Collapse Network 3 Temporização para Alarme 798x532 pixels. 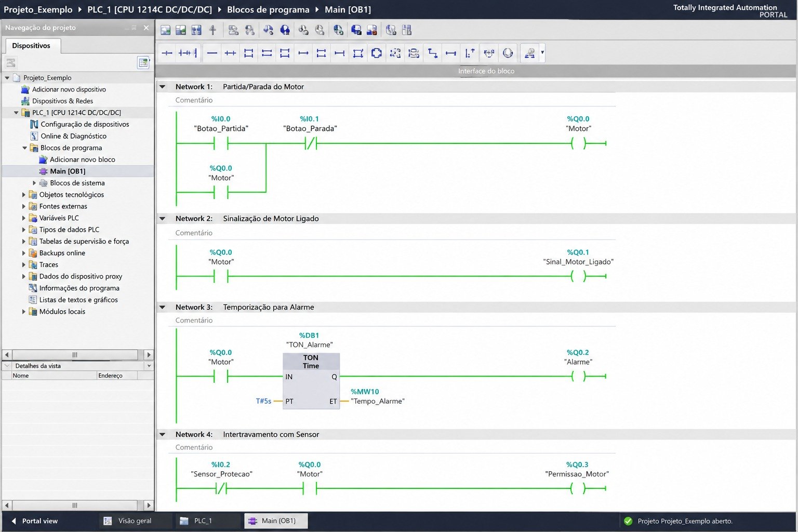click(x=163, y=307)
